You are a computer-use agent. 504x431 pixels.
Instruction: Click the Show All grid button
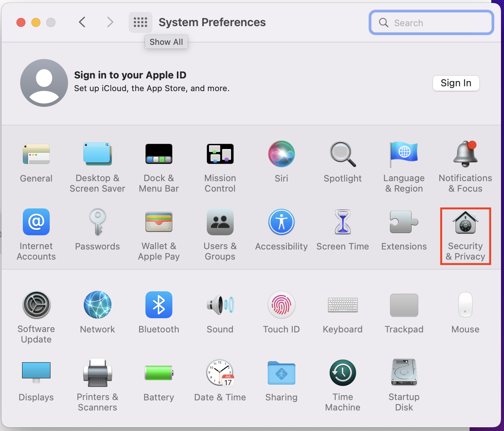click(x=141, y=22)
